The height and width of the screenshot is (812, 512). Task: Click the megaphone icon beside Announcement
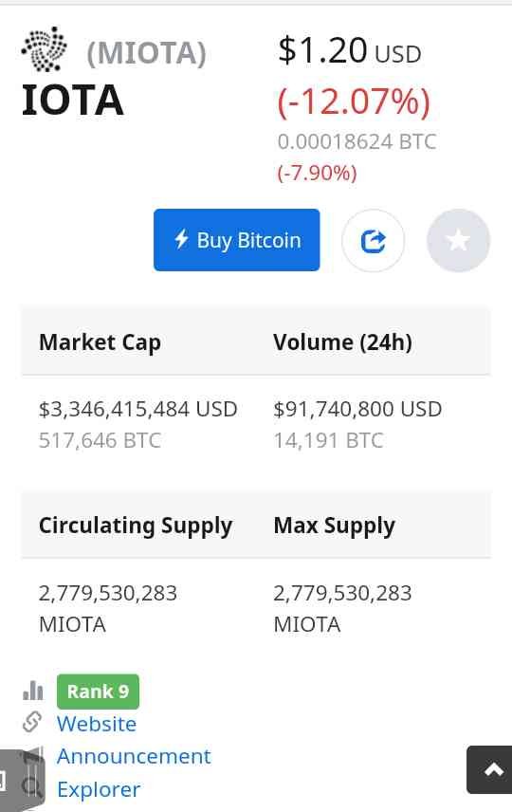pyautogui.click(x=32, y=755)
